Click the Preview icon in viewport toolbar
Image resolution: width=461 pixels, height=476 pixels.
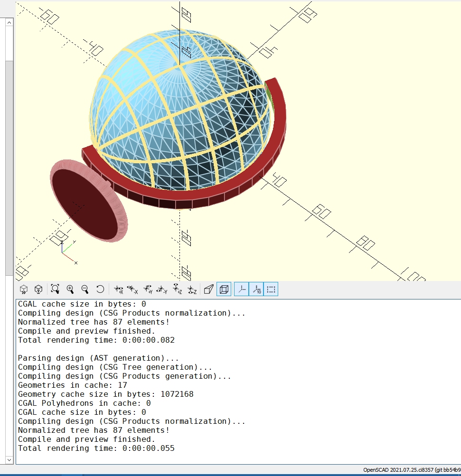point(23,289)
